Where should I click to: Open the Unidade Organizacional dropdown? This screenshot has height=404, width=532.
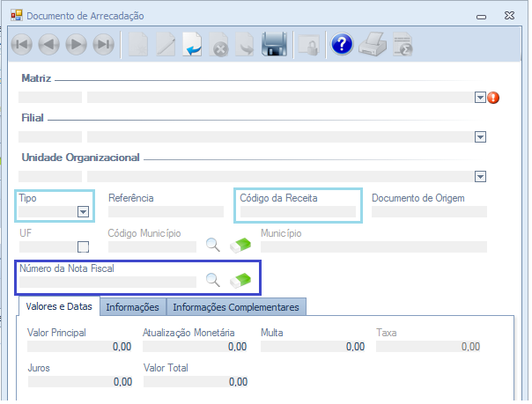pos(480,177)
